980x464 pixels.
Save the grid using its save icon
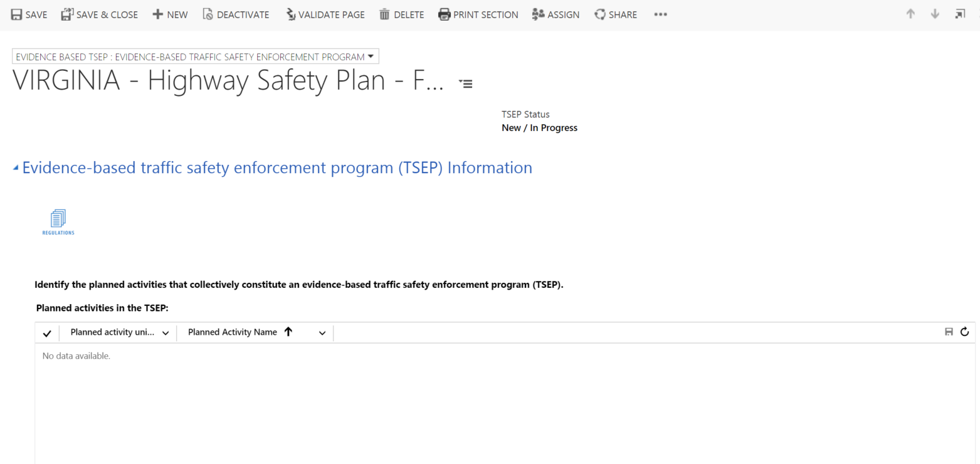(x=949, y=332)
